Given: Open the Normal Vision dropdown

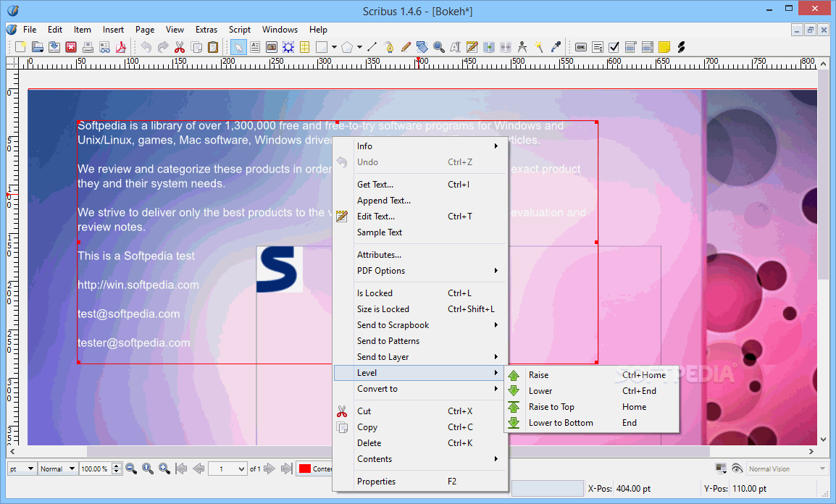Looking at the screenshot, I should [787, 469].
